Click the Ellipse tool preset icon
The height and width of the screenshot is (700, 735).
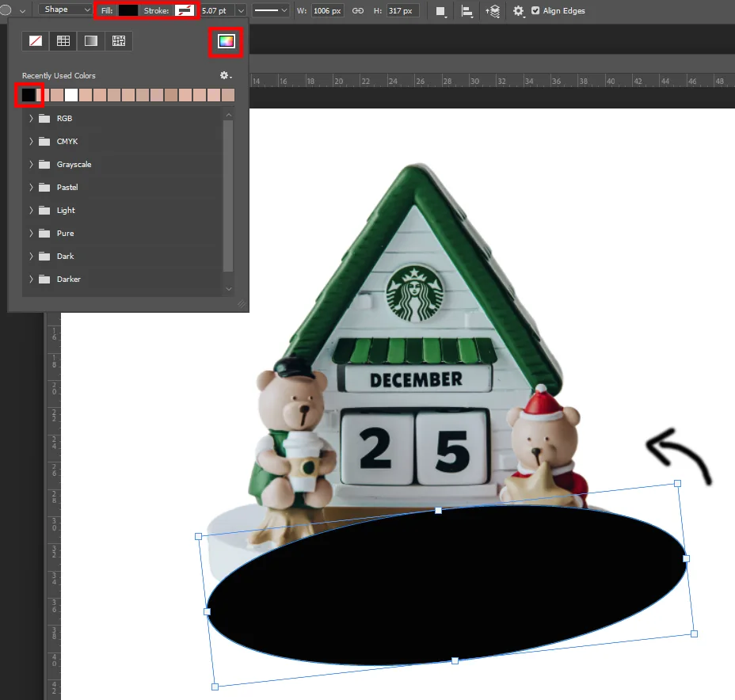pyautogui.click(x=6, y=10)
